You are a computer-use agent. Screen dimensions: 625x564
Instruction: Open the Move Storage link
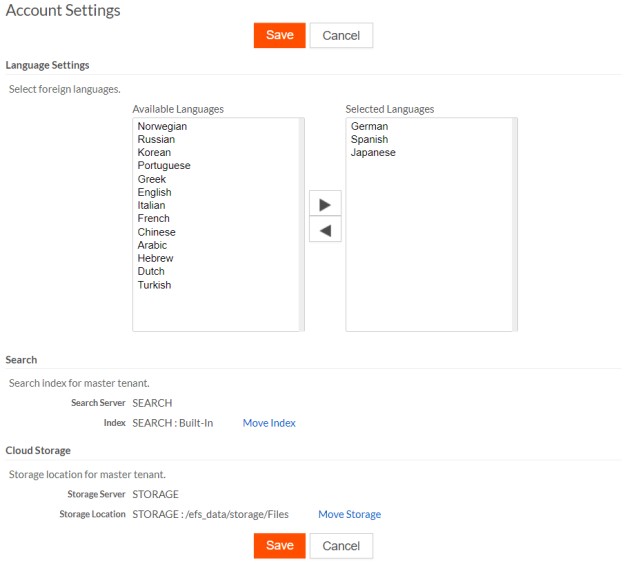point(349,515)
